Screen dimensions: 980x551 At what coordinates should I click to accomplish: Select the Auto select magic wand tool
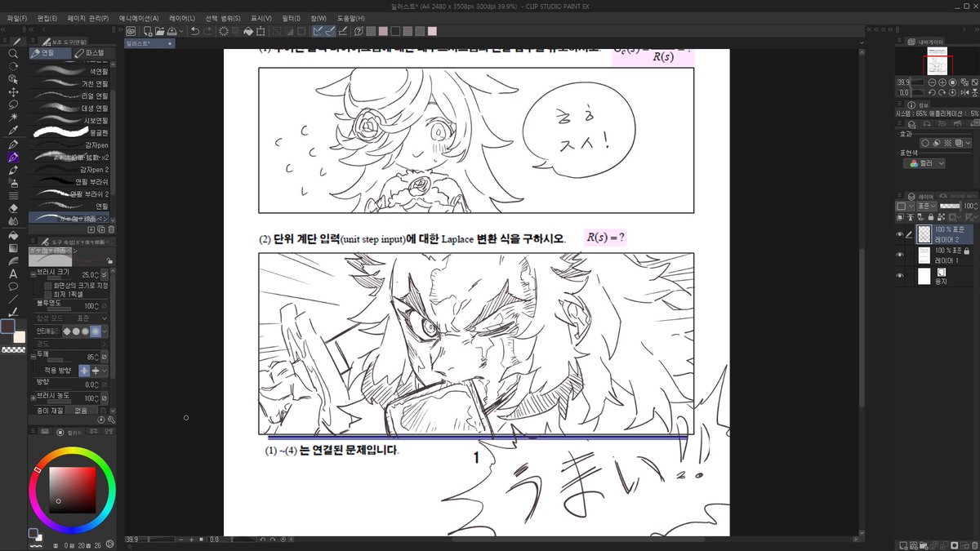(x=13, y=118)
